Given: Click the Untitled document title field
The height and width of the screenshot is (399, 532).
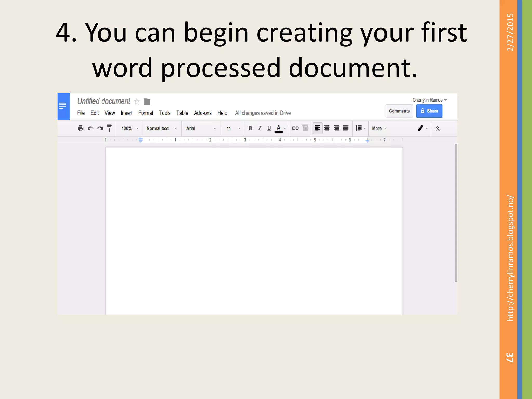Looking at the screenshot, I should click(104, 101).
